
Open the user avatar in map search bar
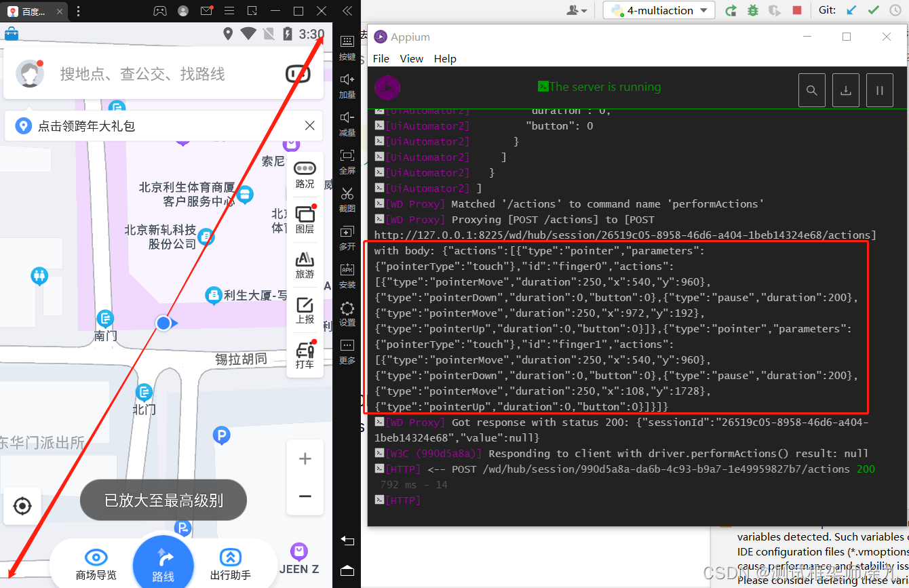click(x=30, y=74)
